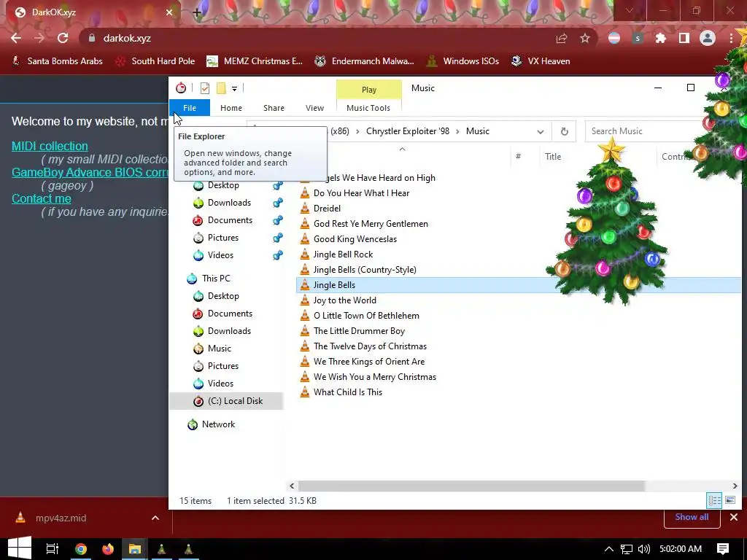Select Music under This PC
This screenshot has width=747, height=560.
[x=219, y=349]
